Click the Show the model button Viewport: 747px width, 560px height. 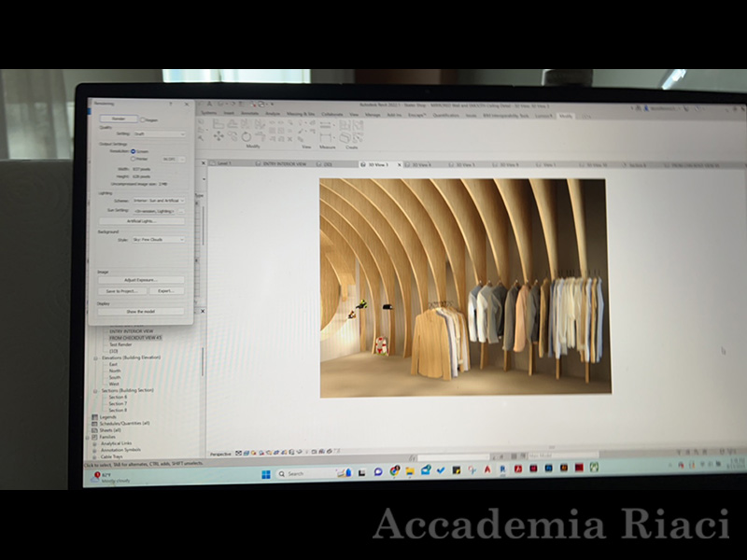point(141,312)
